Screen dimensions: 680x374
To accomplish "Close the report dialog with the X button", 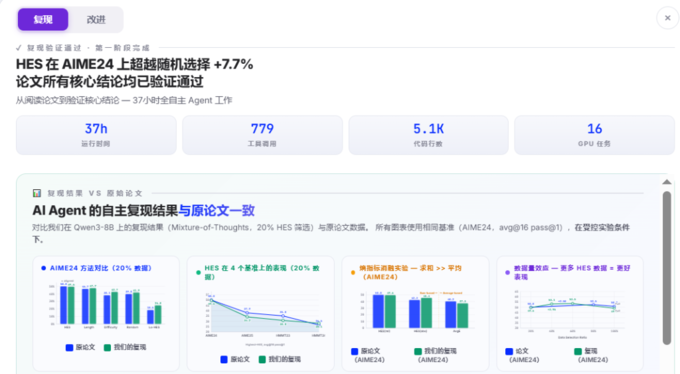I will [x=667, y=18].
